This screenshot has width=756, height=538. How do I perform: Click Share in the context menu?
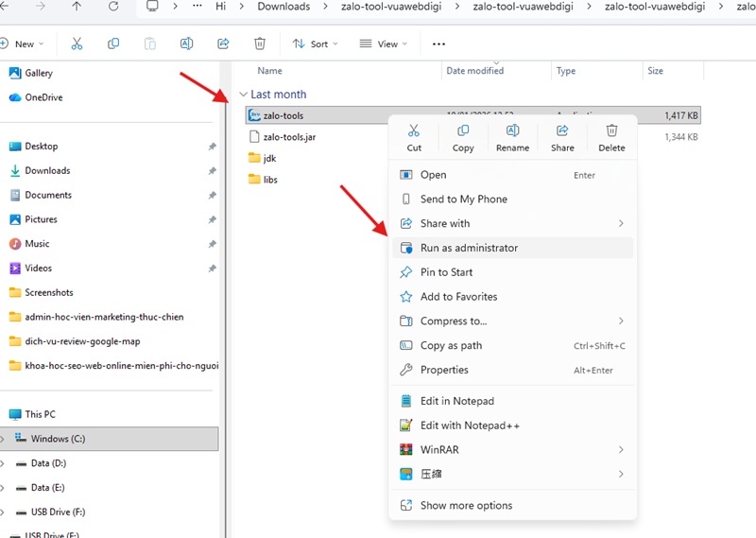pyautogui.click(x=562, y=138)
